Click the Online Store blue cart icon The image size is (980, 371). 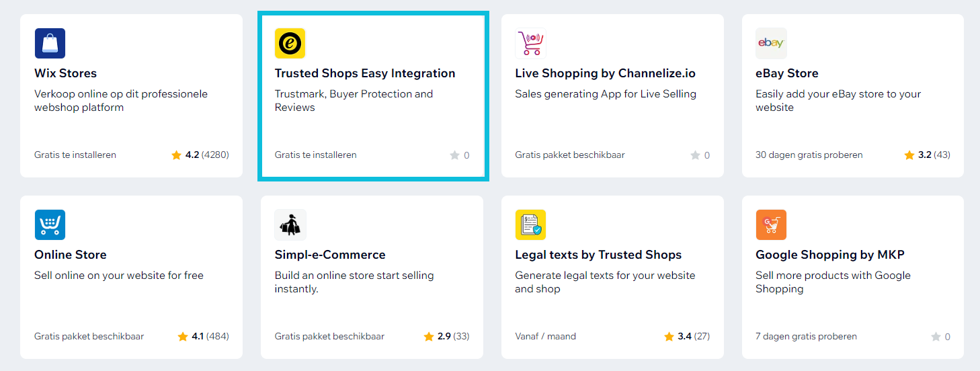(x=50, y=225)
